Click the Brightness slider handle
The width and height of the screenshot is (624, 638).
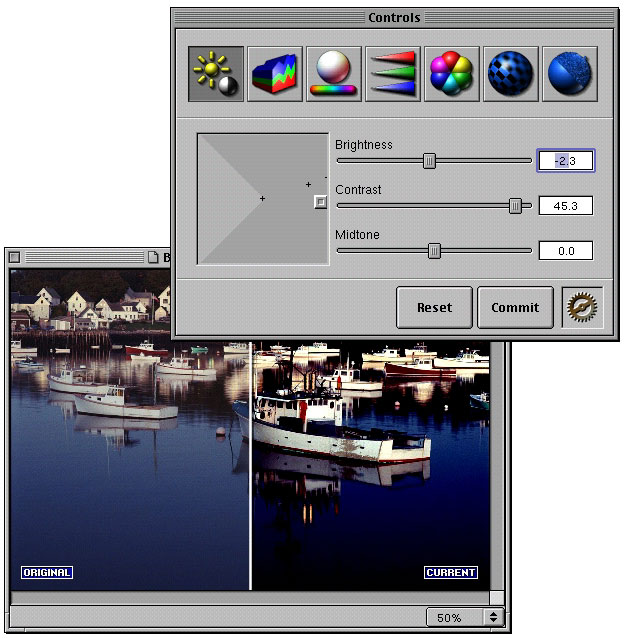coord(429,161)
